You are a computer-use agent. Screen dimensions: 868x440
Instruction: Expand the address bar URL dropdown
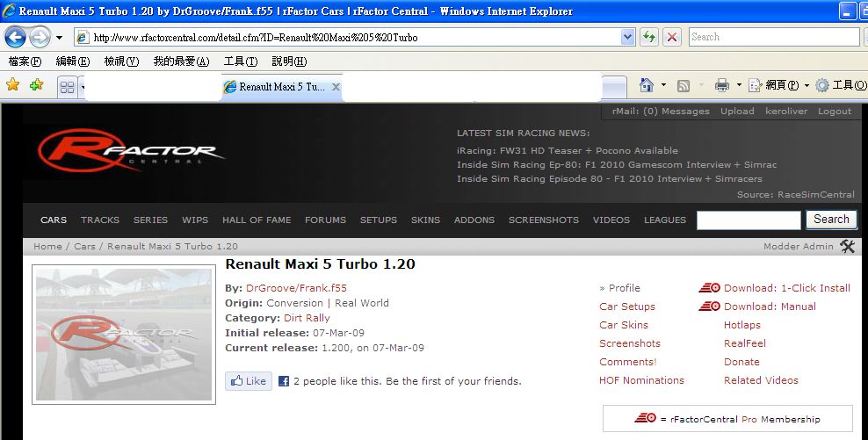[627, 37]
